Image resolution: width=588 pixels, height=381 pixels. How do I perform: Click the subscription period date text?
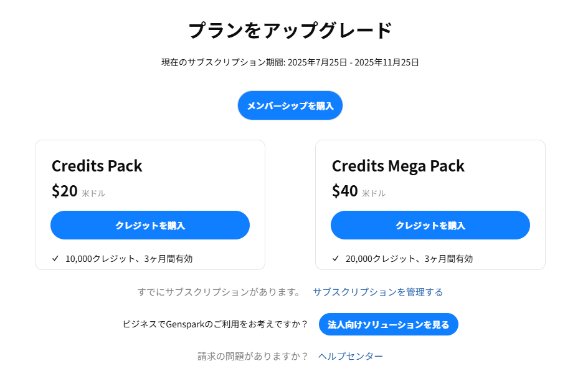pyautogui.click(x=290, y=62)
